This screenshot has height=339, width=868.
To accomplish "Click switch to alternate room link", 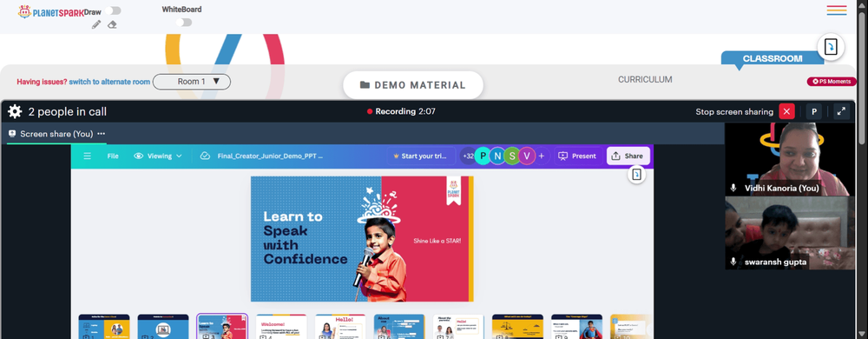I will [x=109, y=82].
